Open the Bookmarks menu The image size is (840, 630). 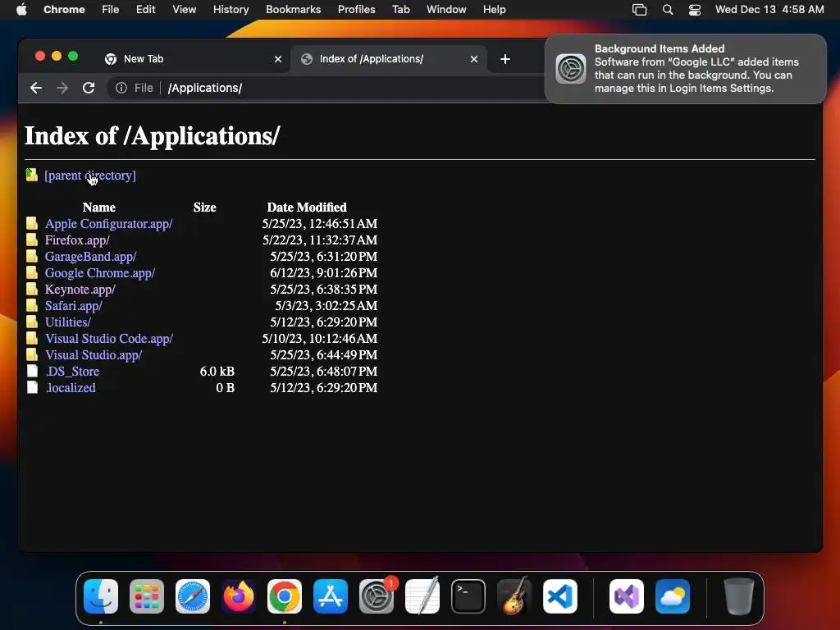coord(293,10)
